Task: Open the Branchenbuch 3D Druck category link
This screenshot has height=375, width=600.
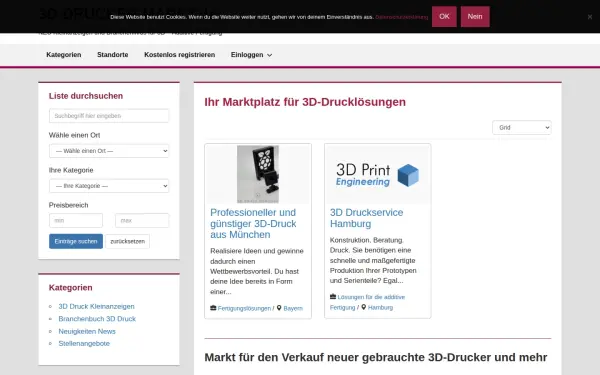Action: [97, 319]
